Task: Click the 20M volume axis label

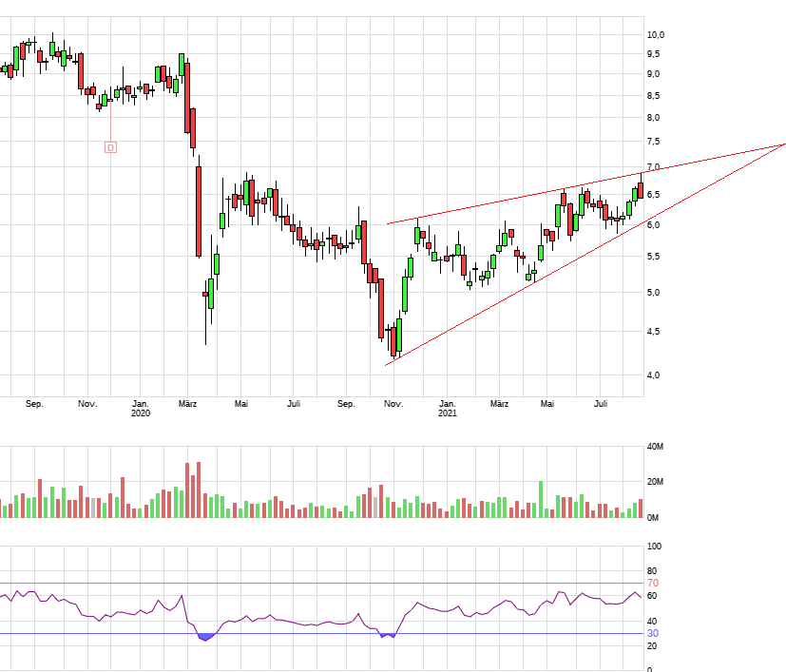Action: pos(655,482)
